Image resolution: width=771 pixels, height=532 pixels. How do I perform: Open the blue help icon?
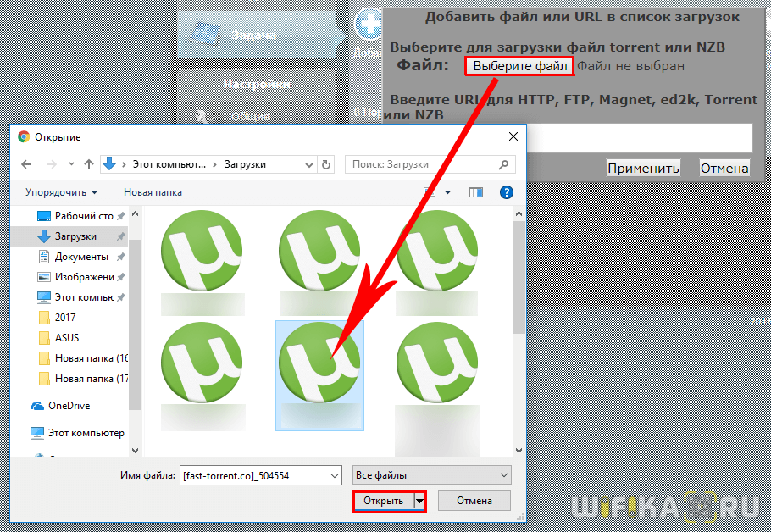pyautogui.click(x=507, y=192)
